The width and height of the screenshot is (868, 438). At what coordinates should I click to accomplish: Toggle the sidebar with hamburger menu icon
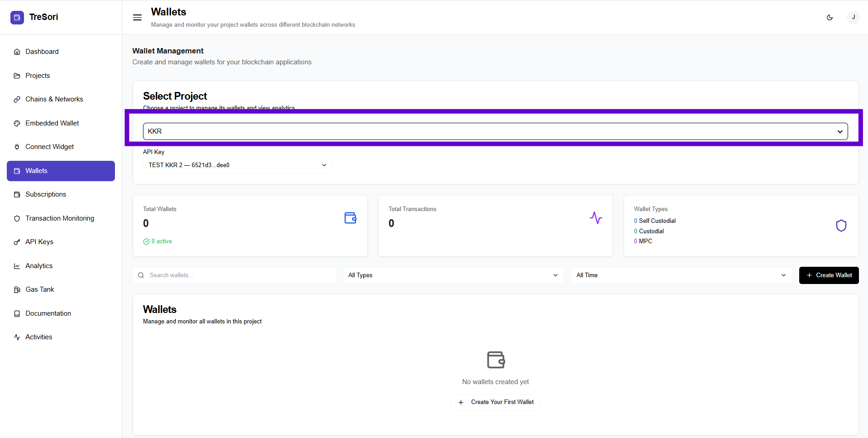coord(137,18)
